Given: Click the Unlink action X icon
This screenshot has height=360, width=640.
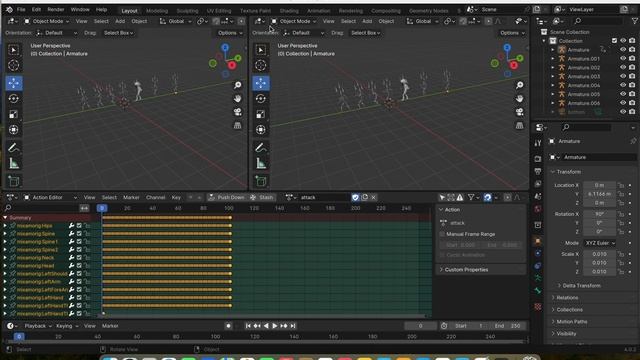Looking at the screenshot, I should pyautogui.click(x=373, y=197).
